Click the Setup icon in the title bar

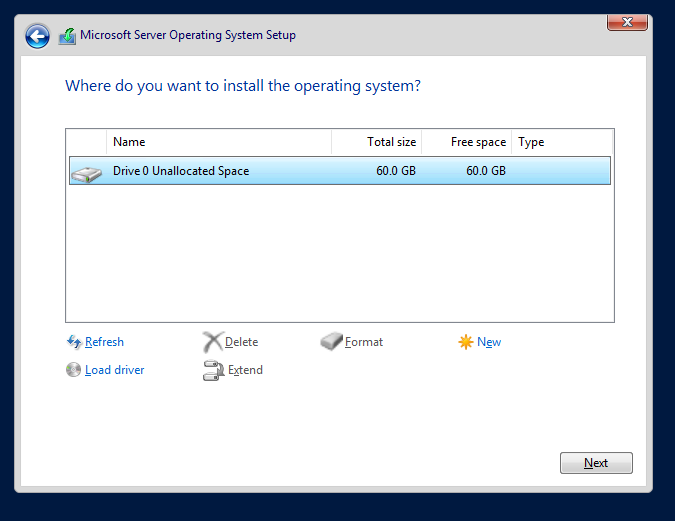click(67, 36)
